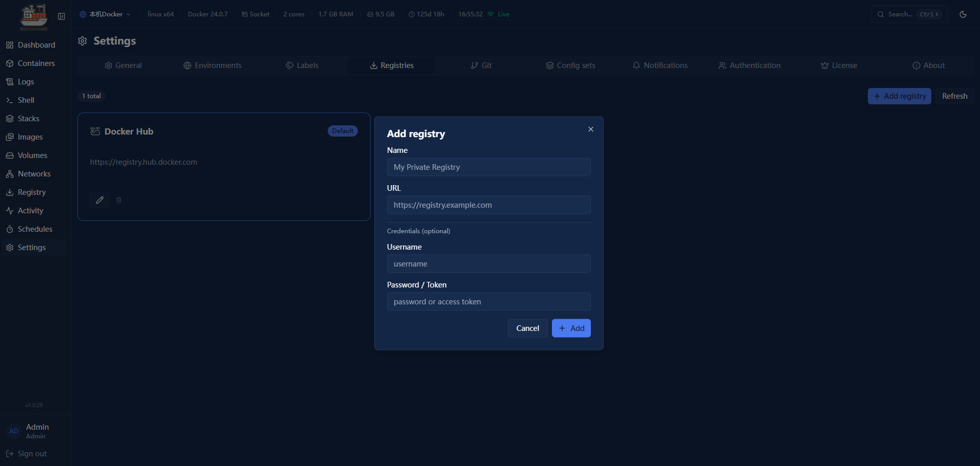Go to Schedules
Screen dimensions: 980x466
tap(34, 229)
